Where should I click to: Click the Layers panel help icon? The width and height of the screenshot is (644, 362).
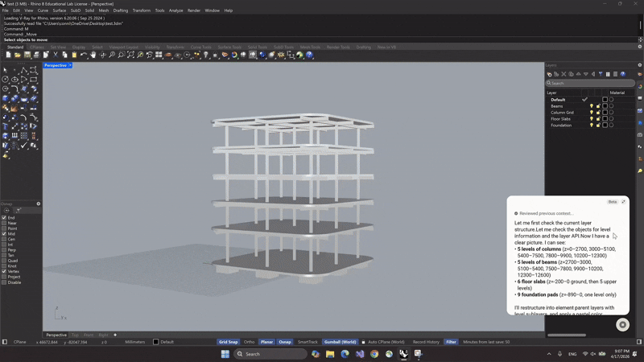coord(623,74)
